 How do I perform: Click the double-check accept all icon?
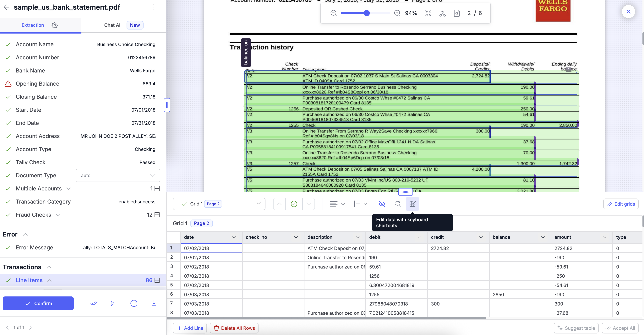coord(94,303)
